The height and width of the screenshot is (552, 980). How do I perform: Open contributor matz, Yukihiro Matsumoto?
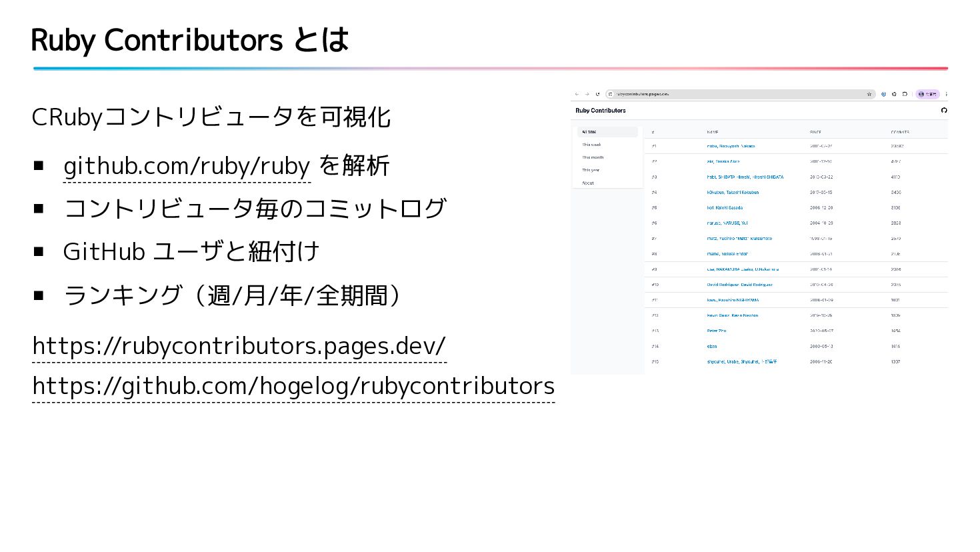739,239
